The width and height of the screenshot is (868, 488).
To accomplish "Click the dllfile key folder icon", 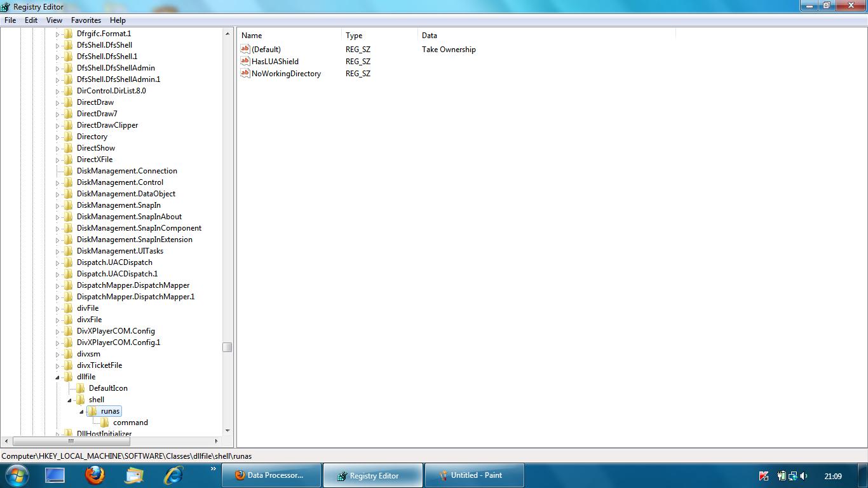I will 68,377.
